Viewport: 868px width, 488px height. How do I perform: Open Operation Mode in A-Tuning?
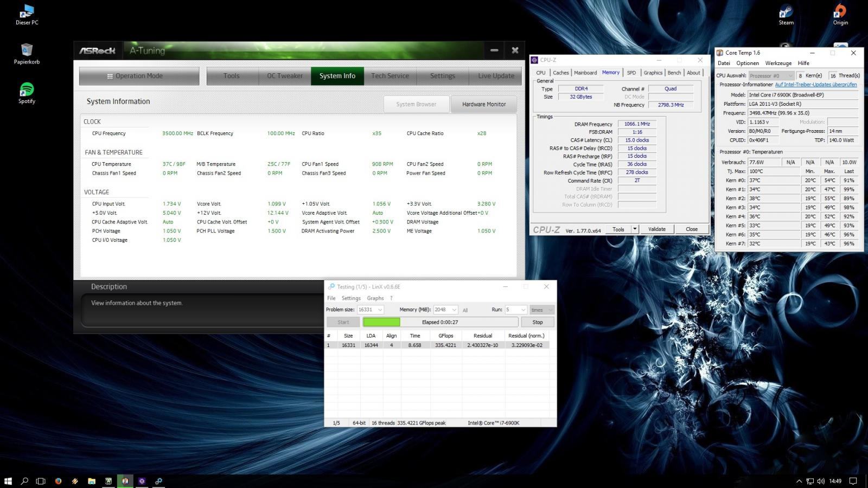139,76
